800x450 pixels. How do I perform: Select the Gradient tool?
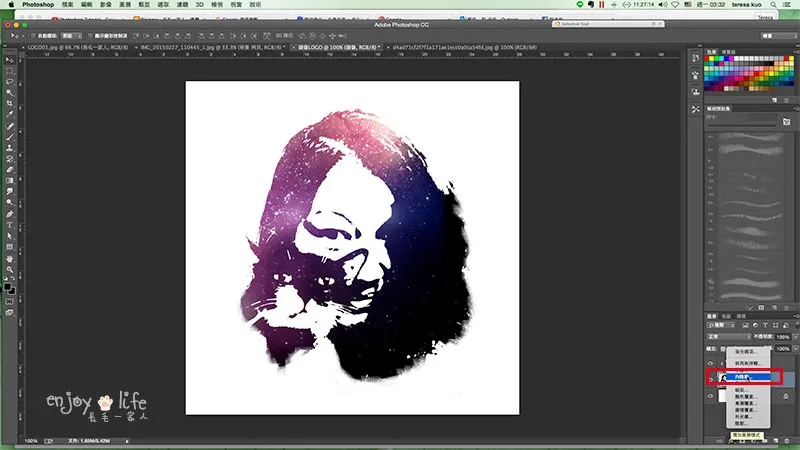10,181
